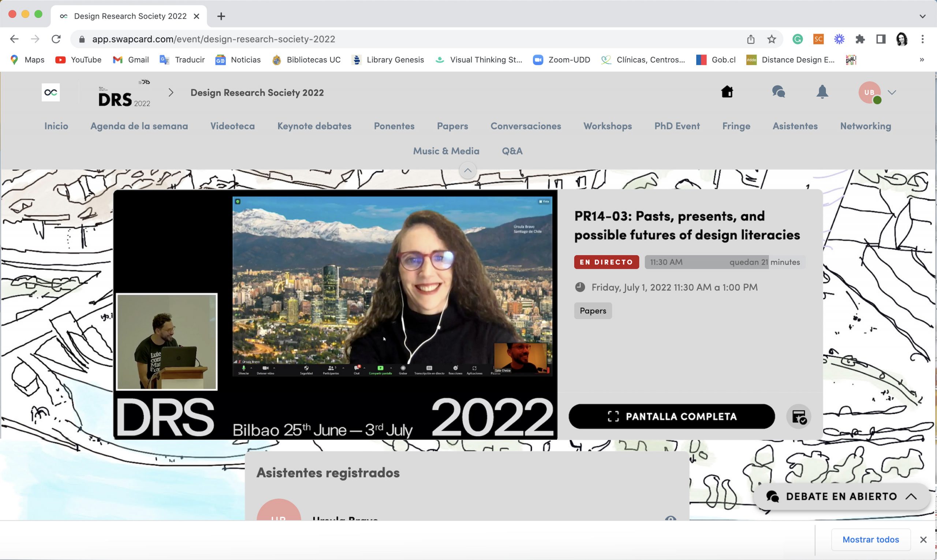Image resolution: width=937 pixels, height=560 pixels.
Task: Toggle the browser side panel icon
Action: coord(881,39)
